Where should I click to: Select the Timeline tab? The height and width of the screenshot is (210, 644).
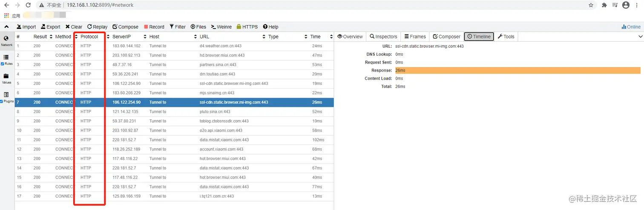click(479, 37)
